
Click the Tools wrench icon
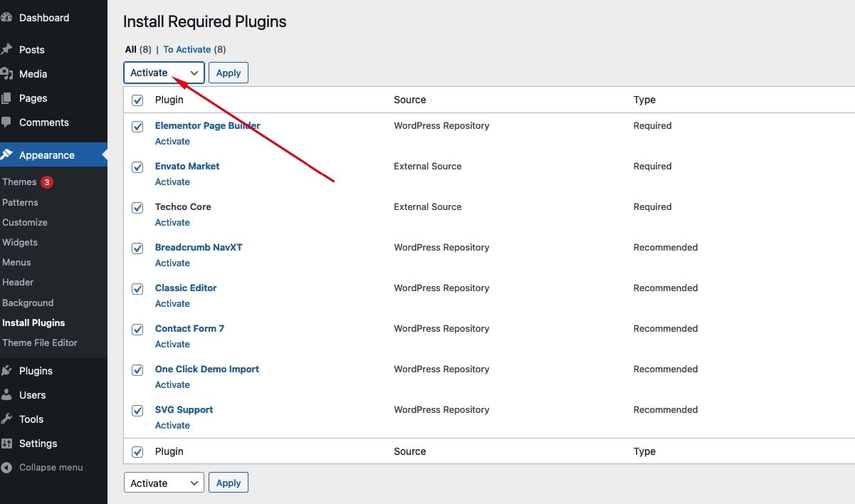click(7, 419)
